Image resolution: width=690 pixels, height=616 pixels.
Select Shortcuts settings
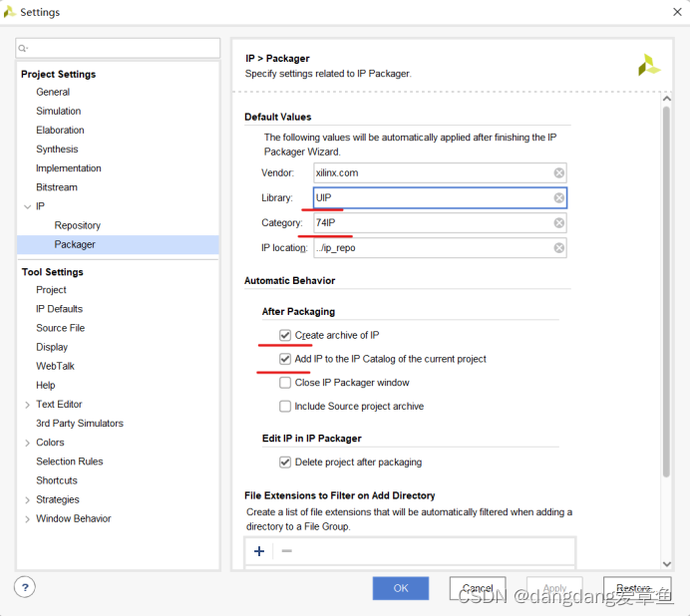coord(56,480)
